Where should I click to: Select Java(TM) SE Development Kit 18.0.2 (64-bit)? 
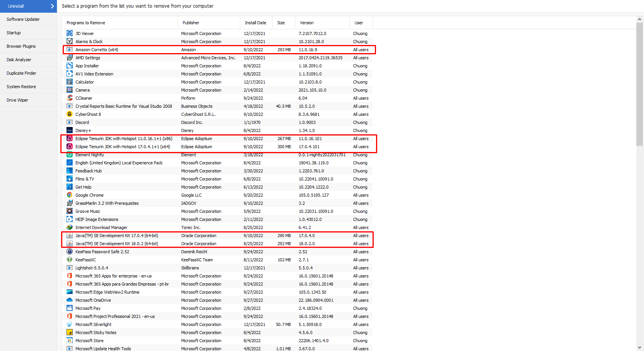click(217, 244)
